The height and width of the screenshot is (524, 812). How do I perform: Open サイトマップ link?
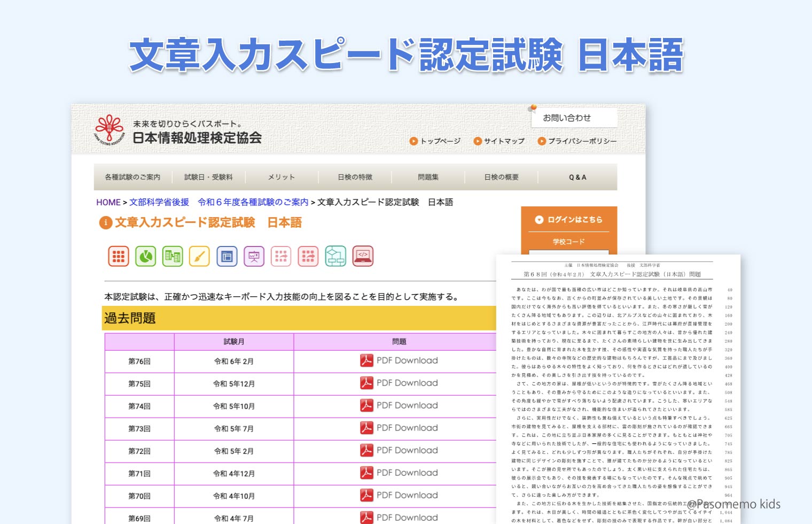click(499, 141)
